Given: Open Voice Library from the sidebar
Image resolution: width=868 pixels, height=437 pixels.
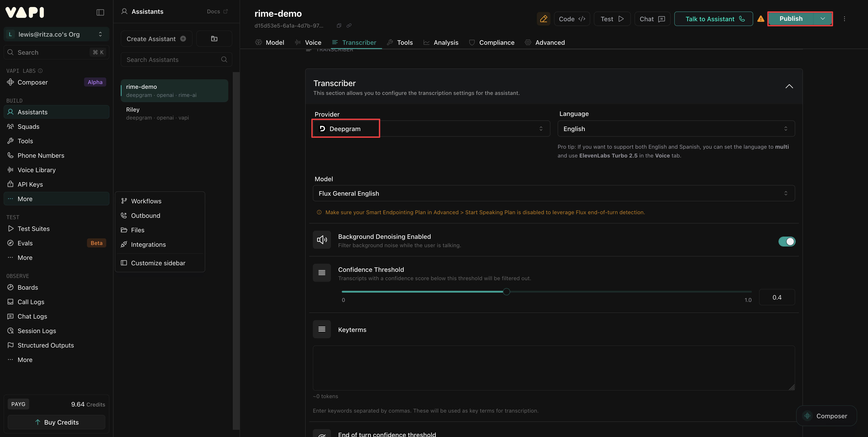Looking at the screenshot, I should 37,170.
